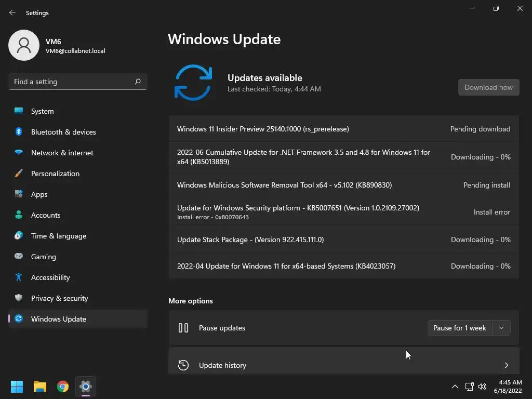Click the Pending download status
Screen dimensions: 532x399
coord(480,129)
